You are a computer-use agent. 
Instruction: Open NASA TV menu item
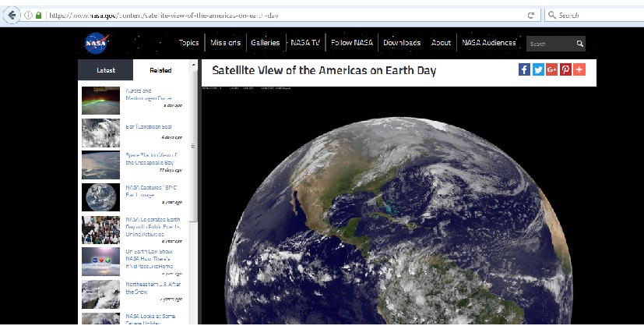click(305, 43)
